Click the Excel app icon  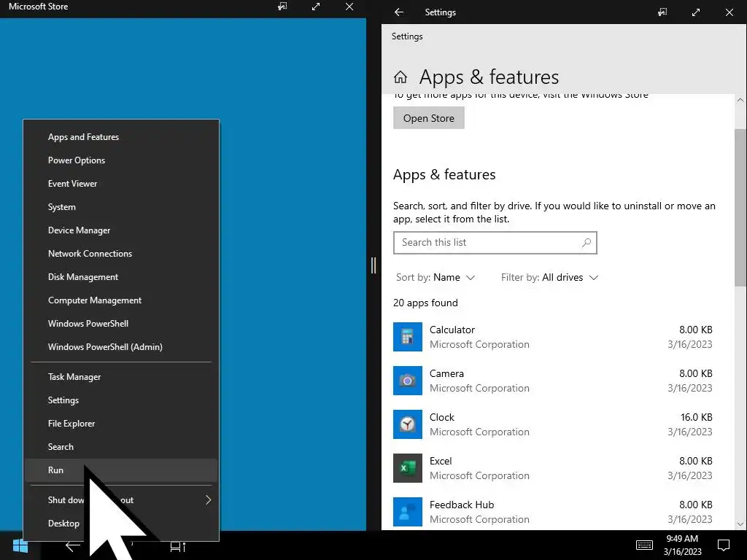407,468
